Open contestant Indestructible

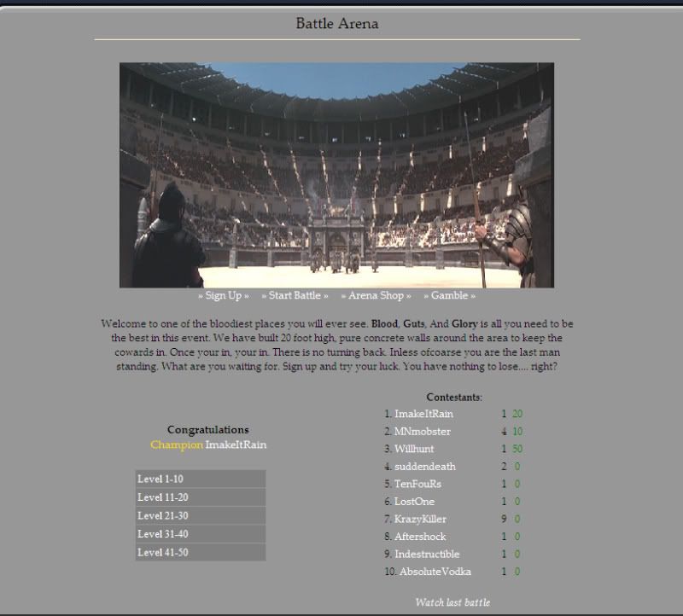click(x=427, y=555)
